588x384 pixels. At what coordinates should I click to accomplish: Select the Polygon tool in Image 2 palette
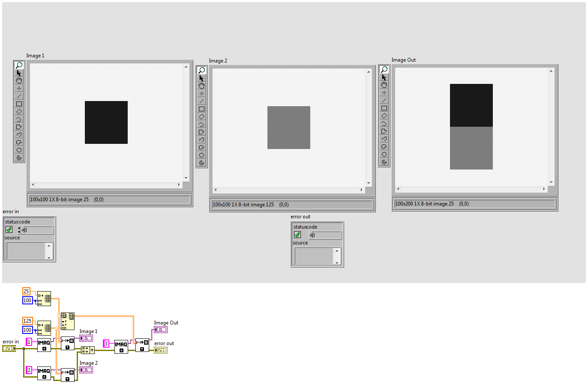point(201,132)
